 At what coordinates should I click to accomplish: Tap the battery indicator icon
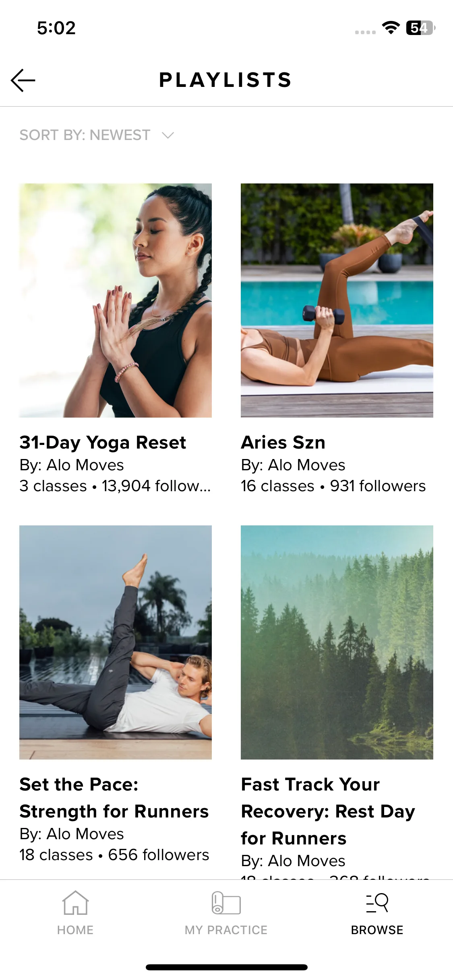point(421,28)
